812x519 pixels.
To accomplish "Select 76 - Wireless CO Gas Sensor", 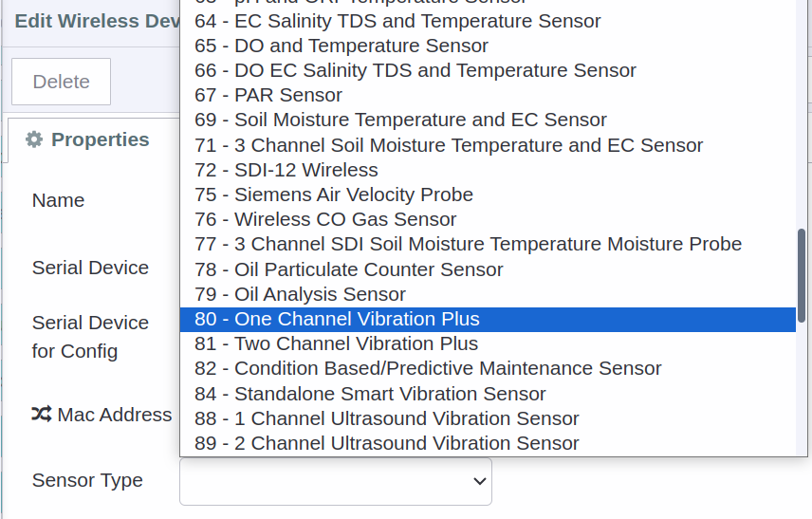I will [488, 219].
